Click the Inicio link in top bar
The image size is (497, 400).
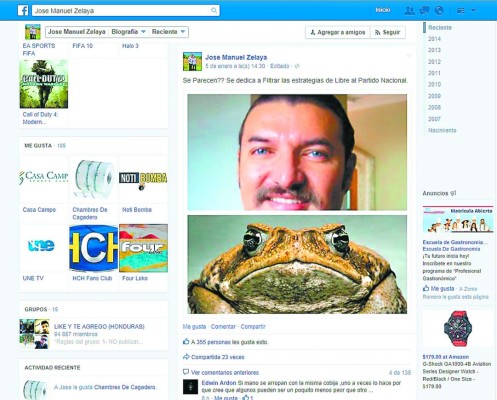coord(383,10)
